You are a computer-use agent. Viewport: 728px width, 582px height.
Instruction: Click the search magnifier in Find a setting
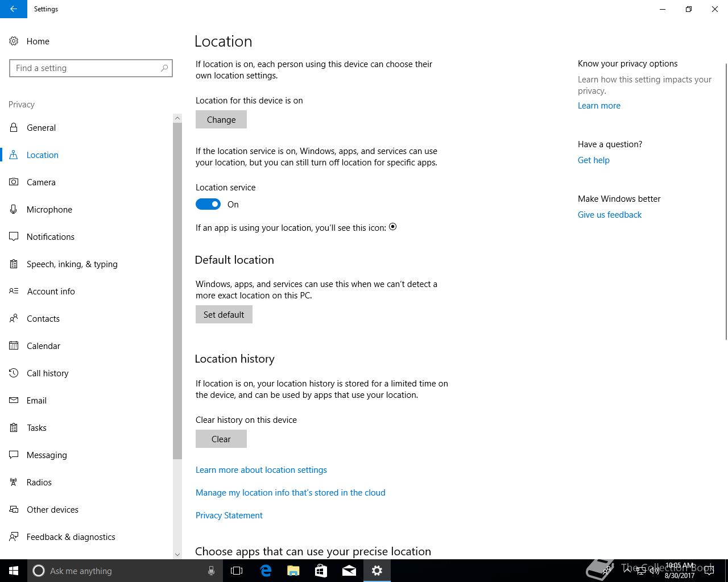164,68
